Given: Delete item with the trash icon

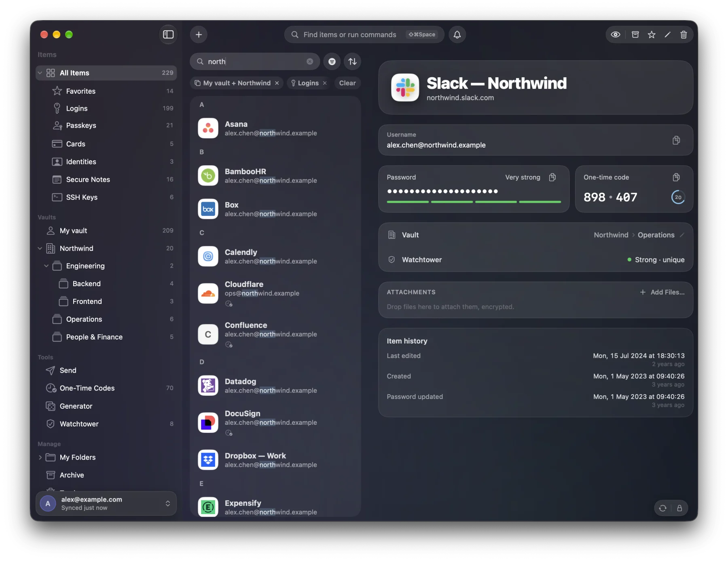Looking at the screenshot, I should pyautogui.click(x=684, y=35).
